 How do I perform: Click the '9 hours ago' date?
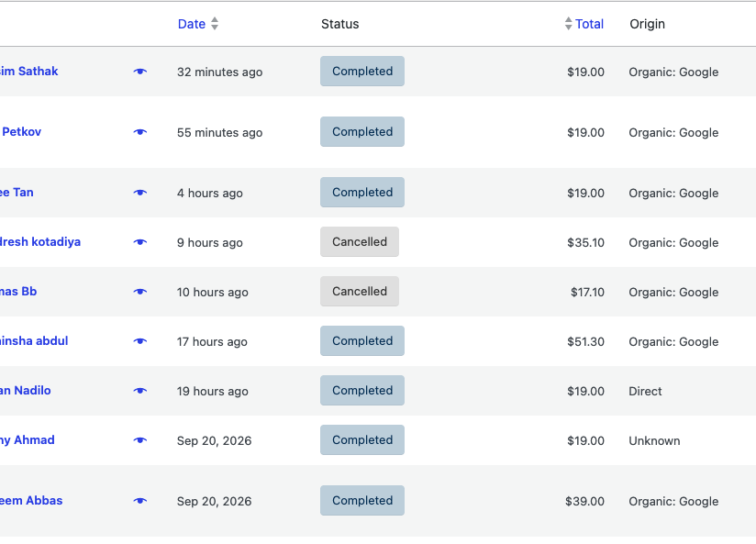click(x=210, y=243)
